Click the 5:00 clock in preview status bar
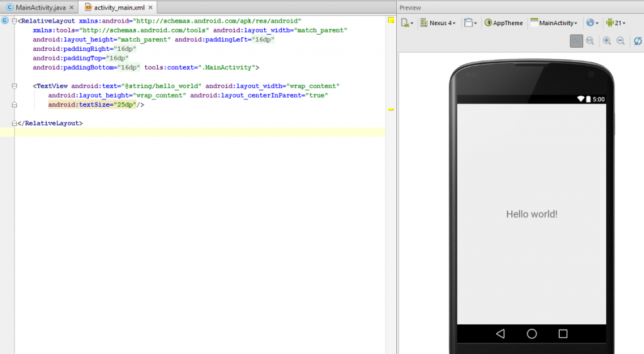 [x=599, y=99]
